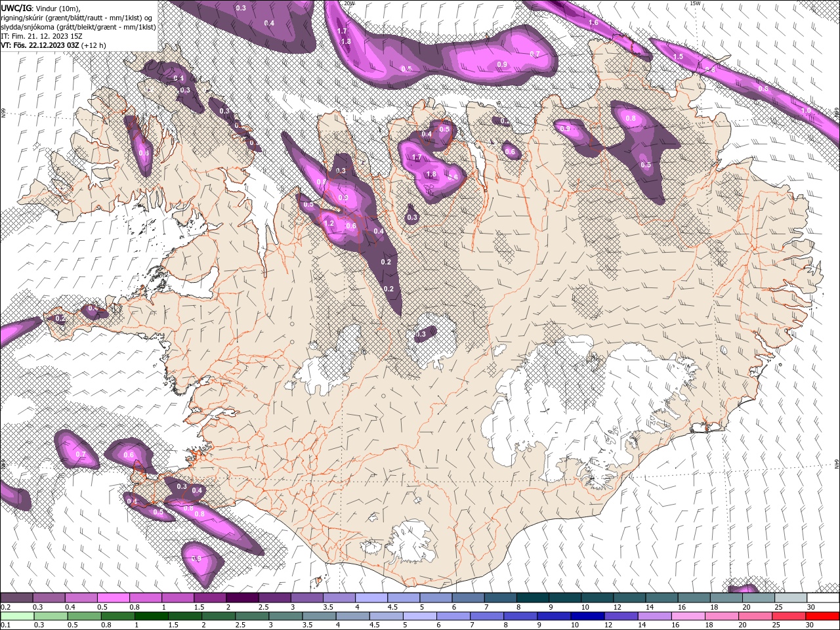Click the top legend swatch starting at 0.2
Viewport: 840px width, 630px height.
pos(16,598)
